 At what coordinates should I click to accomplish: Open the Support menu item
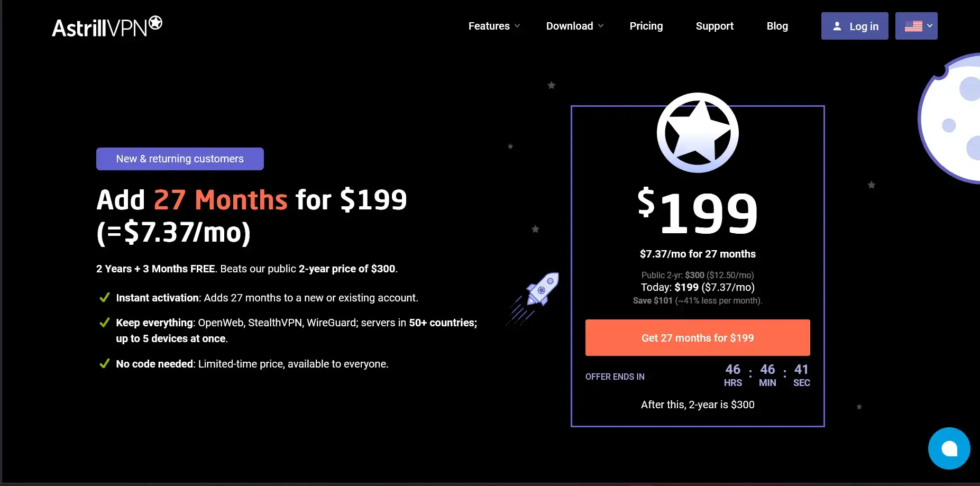[715, 26]
